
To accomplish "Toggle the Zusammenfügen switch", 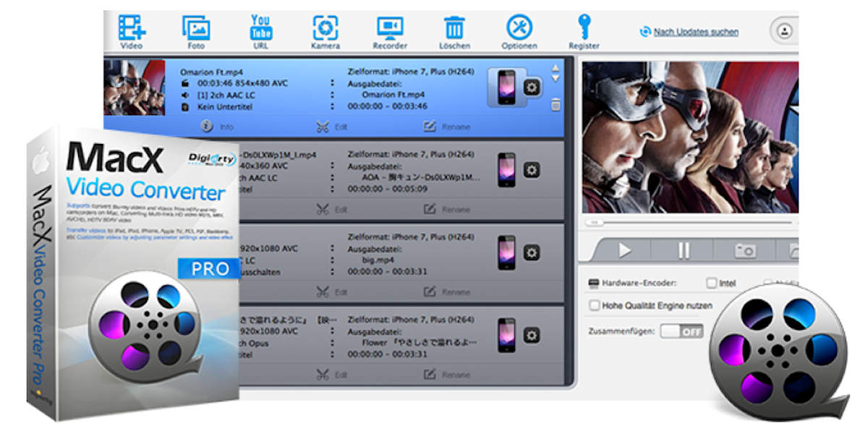I will pyautogui.click(x=681, y=331).
